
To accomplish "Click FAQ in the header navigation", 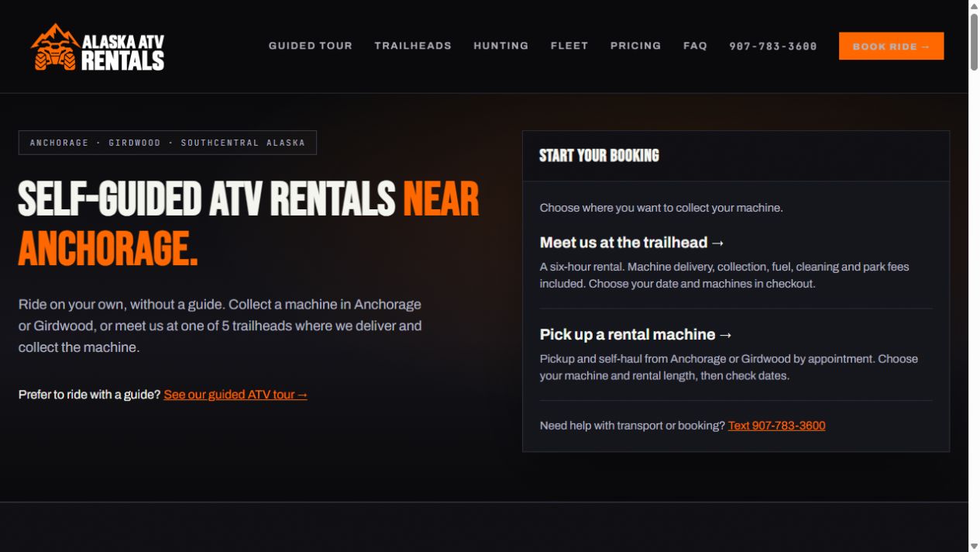I will [696, 46].
